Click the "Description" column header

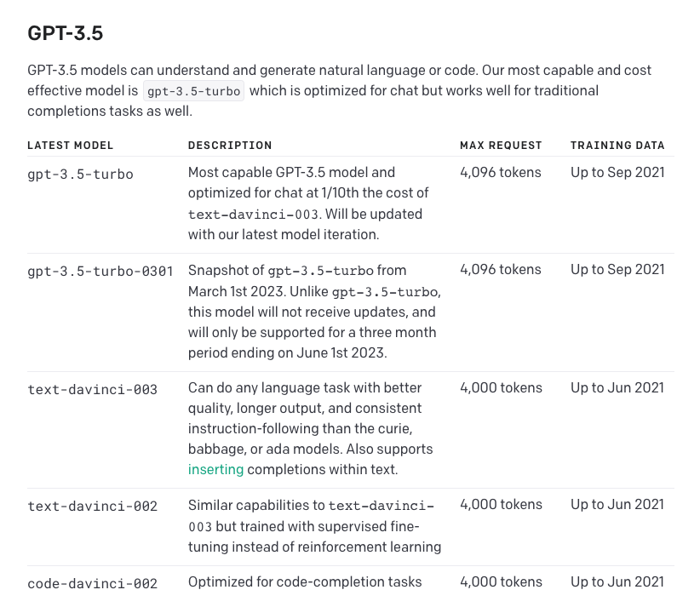[230, 146]
